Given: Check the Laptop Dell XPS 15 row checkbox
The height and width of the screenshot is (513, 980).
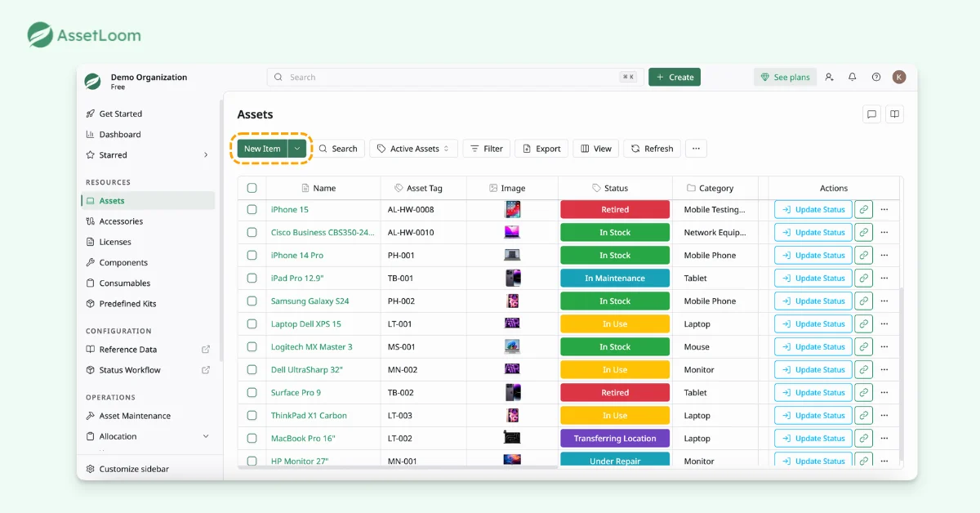Looking at the screenshot, I should pyautogui.click(x=252, y=324).
